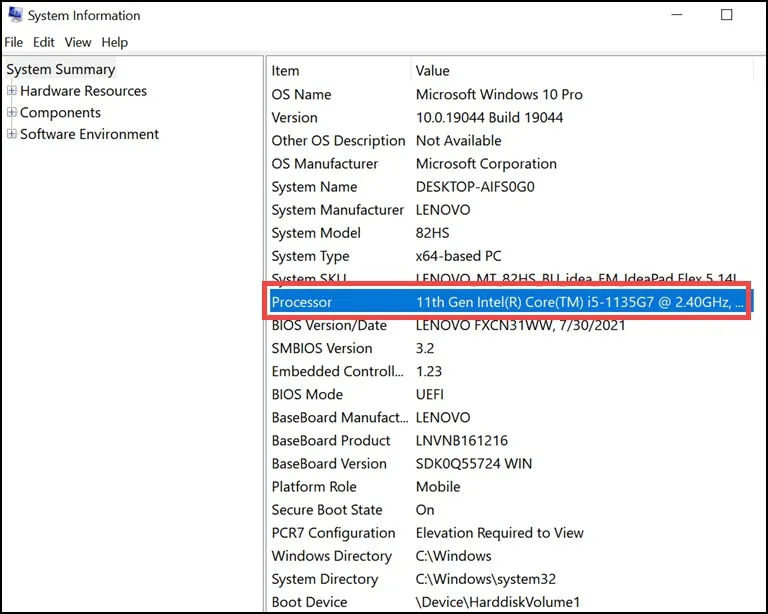Expand the Software Environment node

pyautogui.click(x=12, y=134)
